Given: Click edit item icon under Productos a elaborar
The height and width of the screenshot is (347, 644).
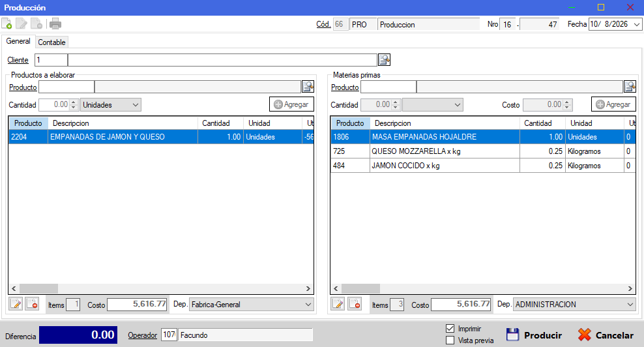Looking at the screenshot, I should pyautogui.click(x=16, y=304).
